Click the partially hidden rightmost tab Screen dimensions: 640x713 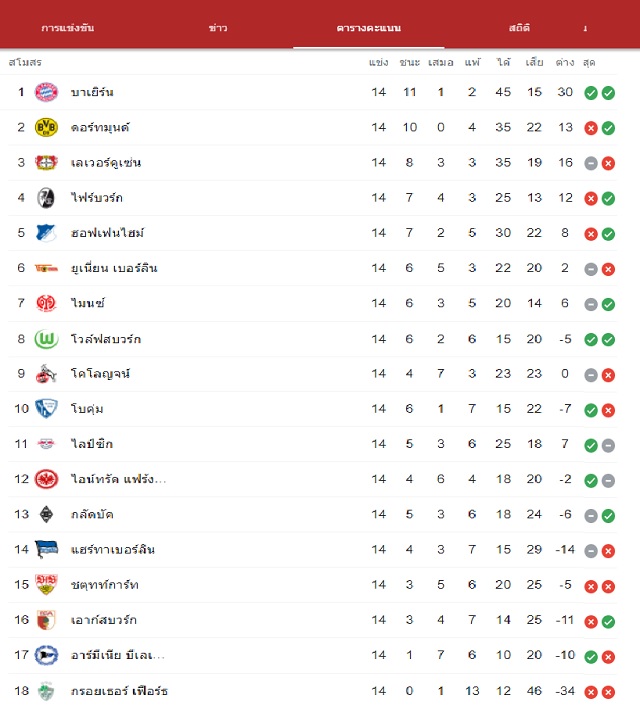[x=585, y=28]
